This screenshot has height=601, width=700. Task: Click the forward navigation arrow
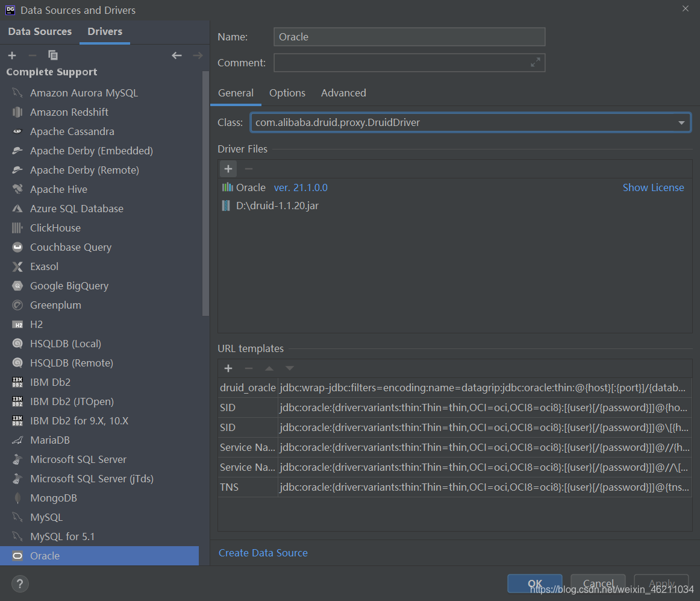198,55
